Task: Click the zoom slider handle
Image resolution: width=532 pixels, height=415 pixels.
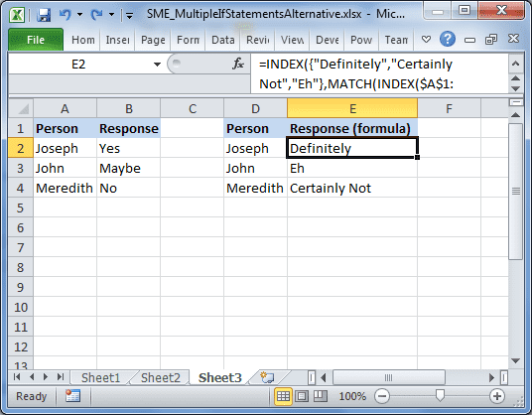Action: [x=440, y=396]
